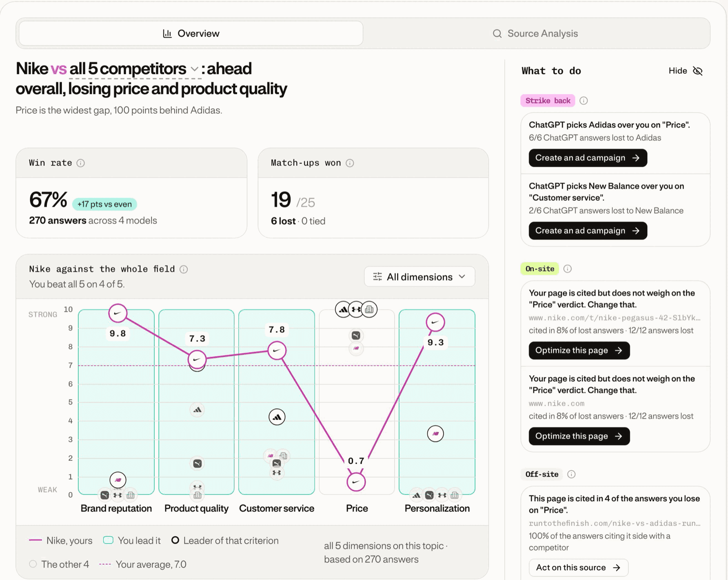Viewport: 728px width, 580px height.
Task: Open the All dimensions dropdown
Action: tap(420, 277)
